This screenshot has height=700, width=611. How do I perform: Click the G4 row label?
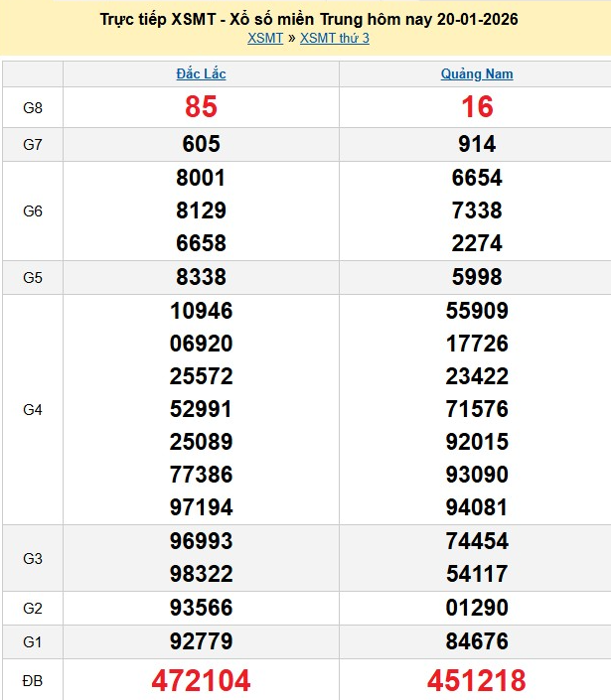point(33,409)
